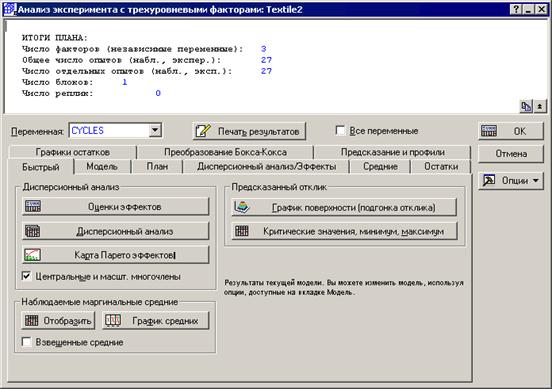Click plot icon on График средних button
This screenshot has height=389, width=552.
pos(113,321)
